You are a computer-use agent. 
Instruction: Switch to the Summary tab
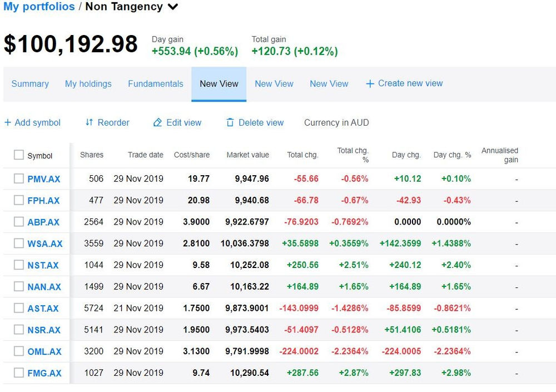click(x=30, y=83)
